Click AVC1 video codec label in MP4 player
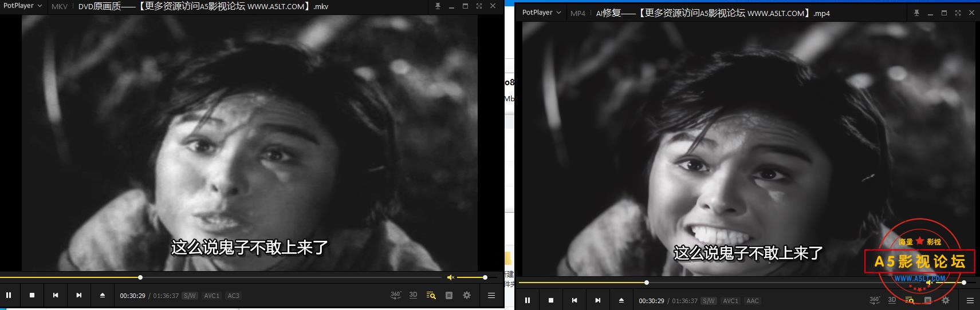This screenshot has width=980, height=310. coord(731,301)
